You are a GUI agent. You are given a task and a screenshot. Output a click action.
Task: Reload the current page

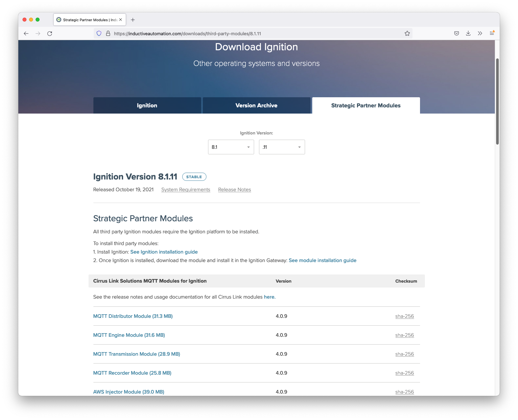click(x=50, y=34)
